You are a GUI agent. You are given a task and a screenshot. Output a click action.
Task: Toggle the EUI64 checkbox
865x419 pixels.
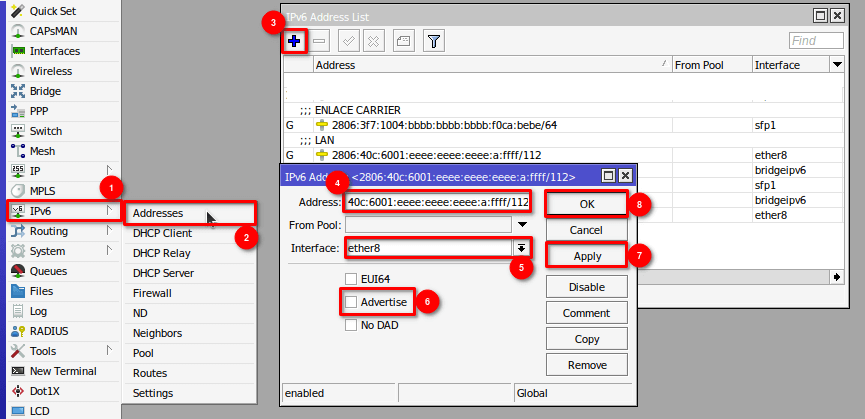(351, 278)
